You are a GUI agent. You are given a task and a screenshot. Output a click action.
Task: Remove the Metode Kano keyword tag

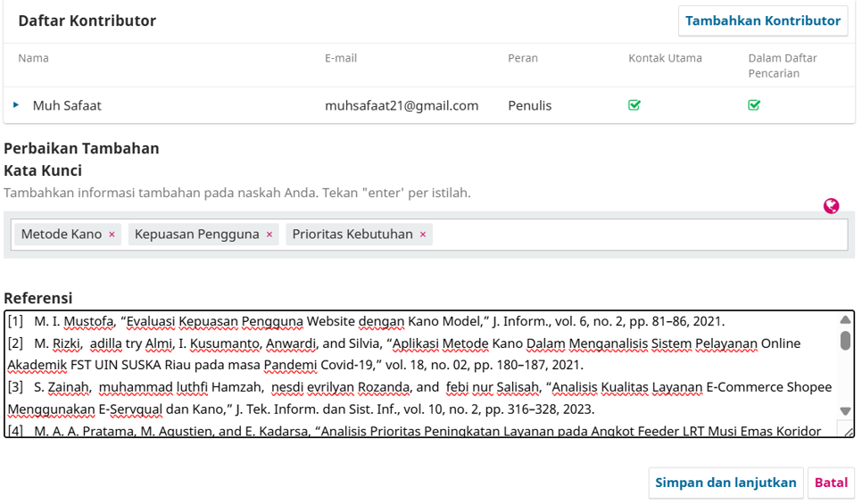tap(112, 234)
